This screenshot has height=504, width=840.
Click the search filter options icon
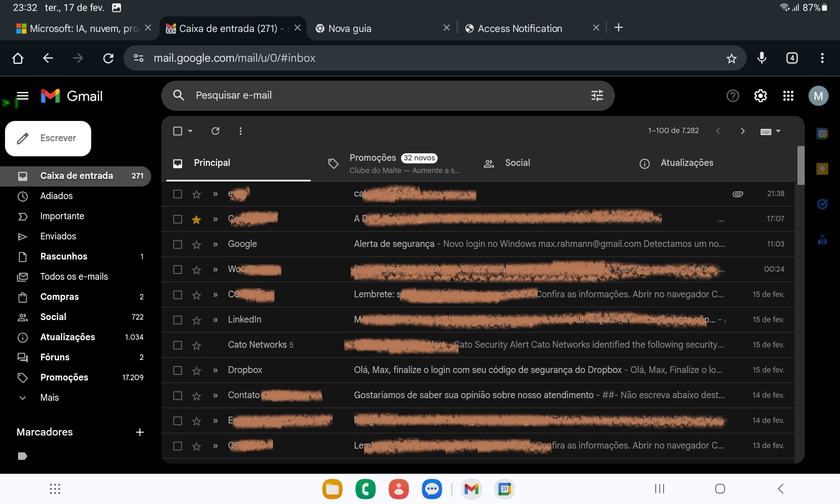click(597, 95)
